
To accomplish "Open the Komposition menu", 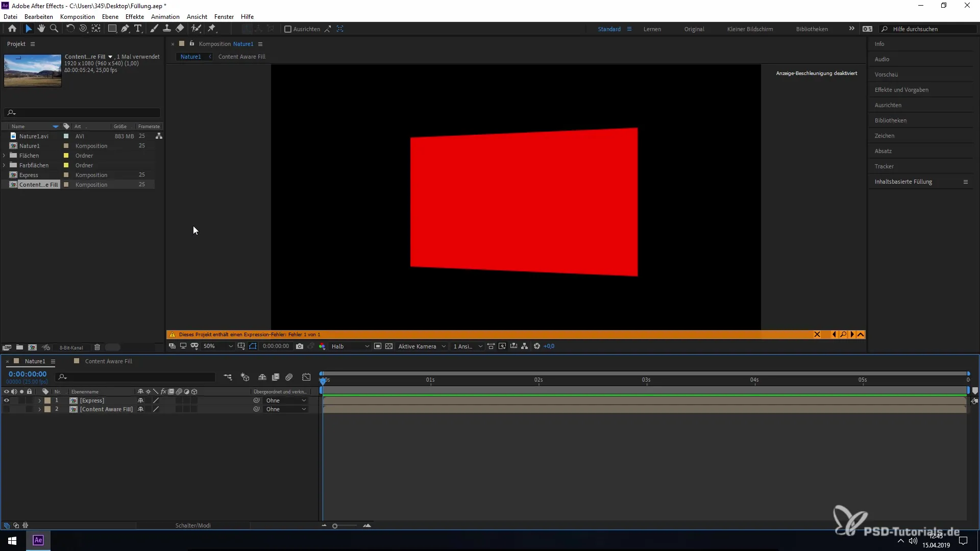I will [78, 17].
